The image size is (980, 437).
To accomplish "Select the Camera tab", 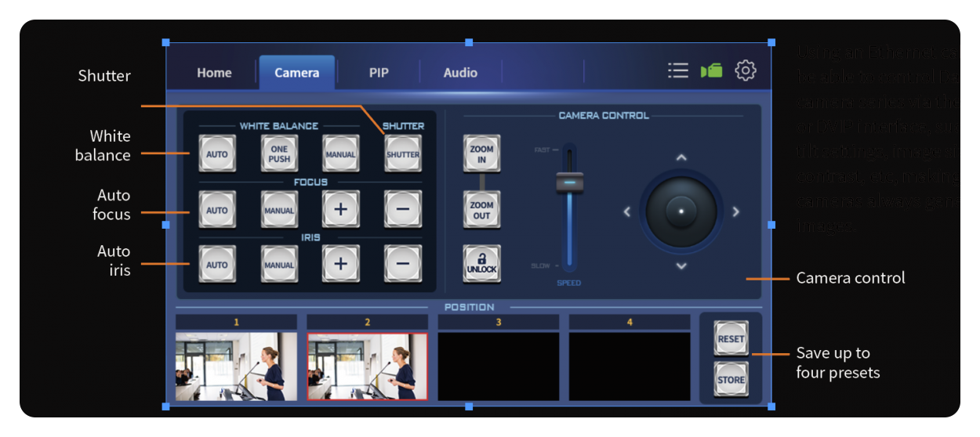I will coord(296,73).
